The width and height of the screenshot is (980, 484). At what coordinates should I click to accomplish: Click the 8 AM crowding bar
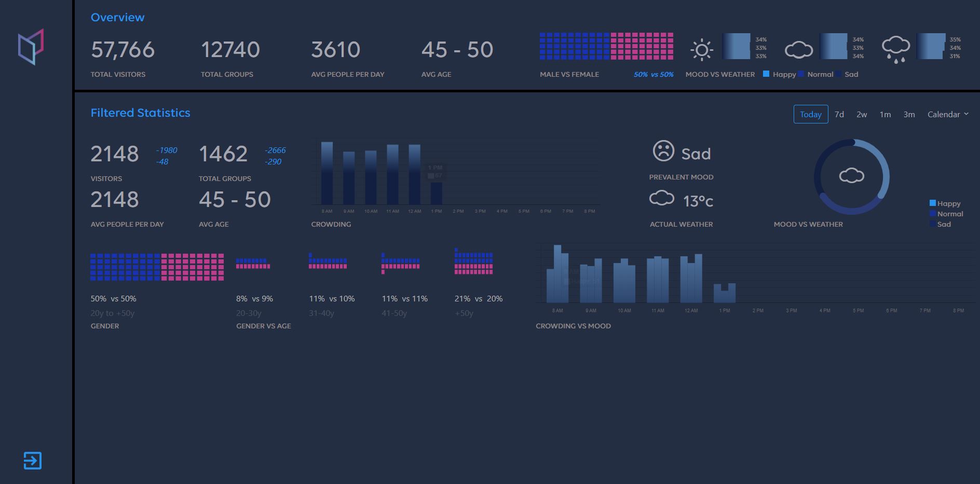tap(327, 173)
